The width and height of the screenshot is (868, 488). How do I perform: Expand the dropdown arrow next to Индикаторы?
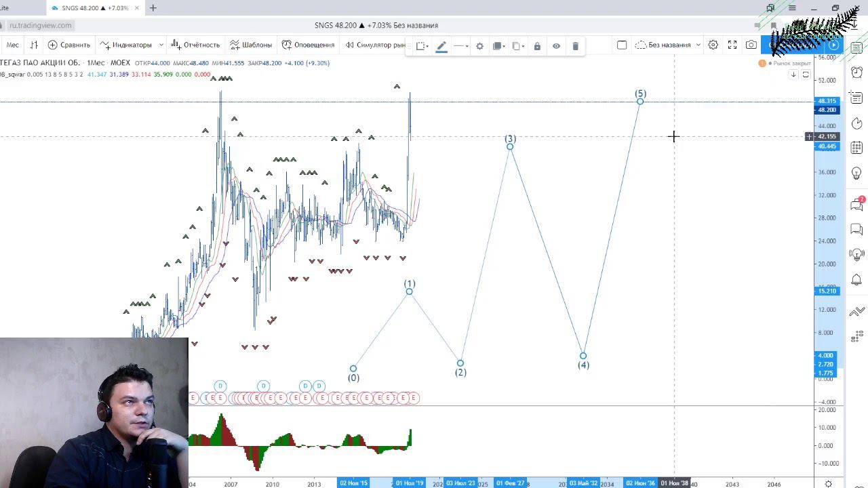tap(161, 45)
